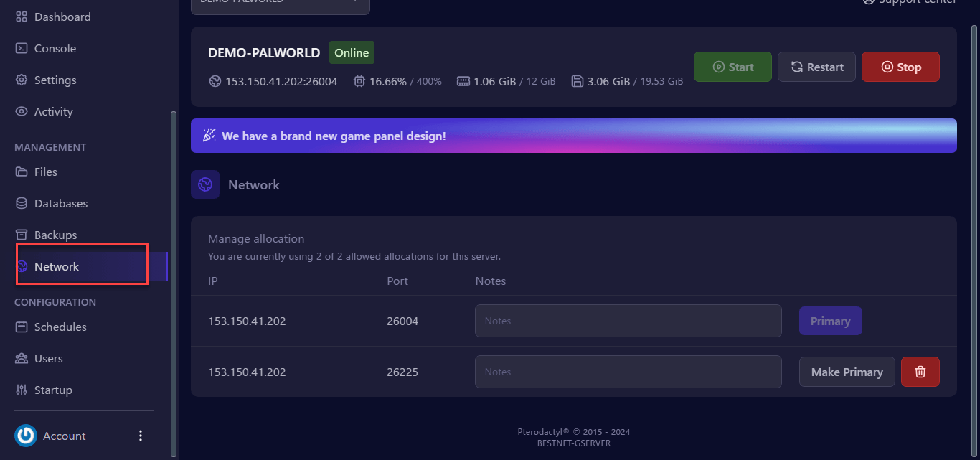The width and height of the screenshot is (980, 460).
Task: Click the Account power avatar icon
Action: (x=26, y=436)
